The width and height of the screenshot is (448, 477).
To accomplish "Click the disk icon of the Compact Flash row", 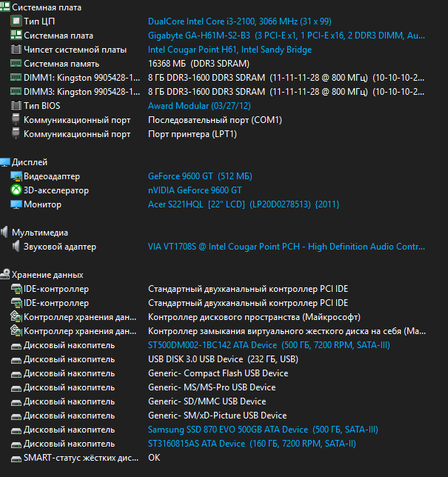I will 16,374.
